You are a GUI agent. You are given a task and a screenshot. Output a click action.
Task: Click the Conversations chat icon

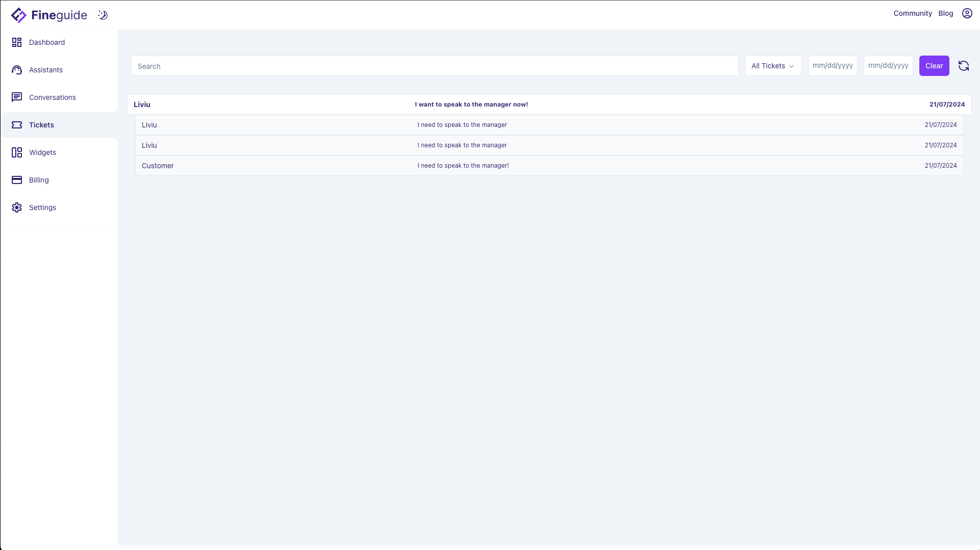pyautogui.click(x=17, y=97)
